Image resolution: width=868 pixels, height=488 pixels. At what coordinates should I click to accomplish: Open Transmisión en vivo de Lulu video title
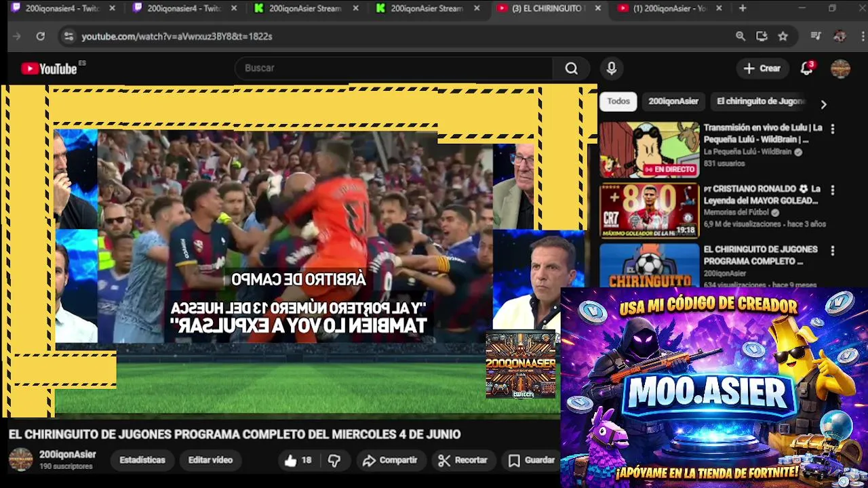pyautogui.click(x=762, y=134)
